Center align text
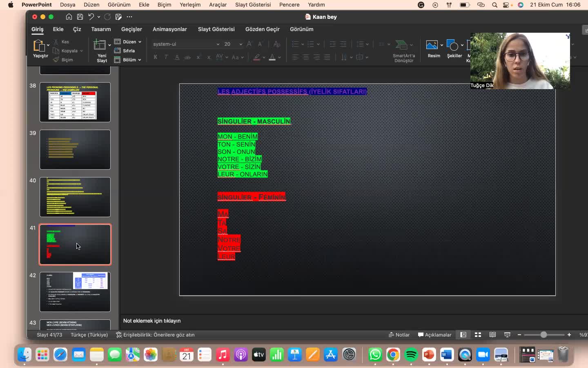The height and width of the screenshot is (368, 588). pyautogui.click(x=306, y=57)
